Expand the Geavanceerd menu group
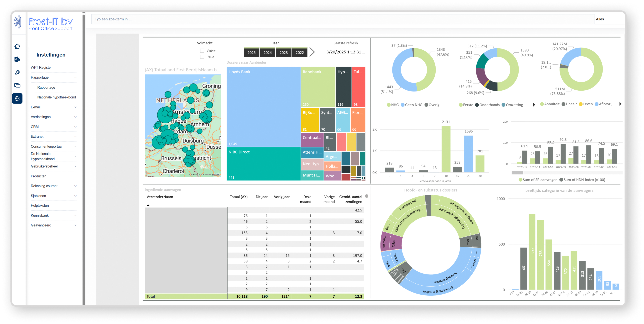 coord(75,225)
